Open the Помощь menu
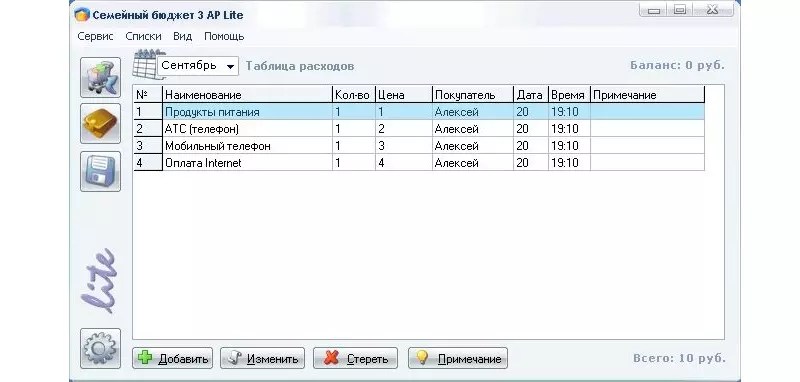 click(x=224, y=36)
